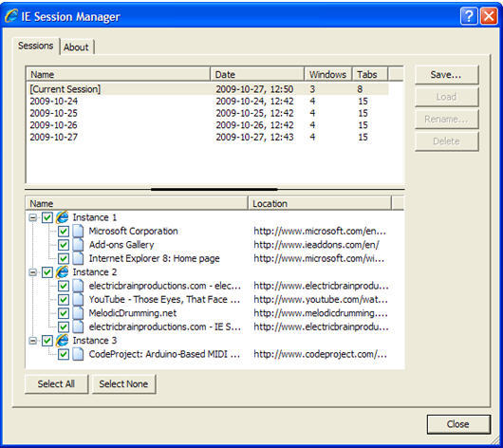503x448 pixels.
Task: Switch to the Sessions tab
Action: coord(36,46)
